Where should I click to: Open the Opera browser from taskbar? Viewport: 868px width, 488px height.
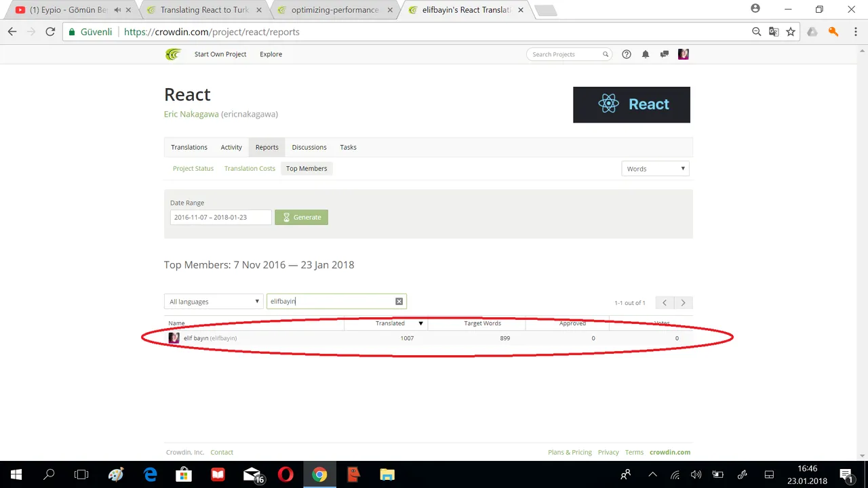tap(285, 474)
